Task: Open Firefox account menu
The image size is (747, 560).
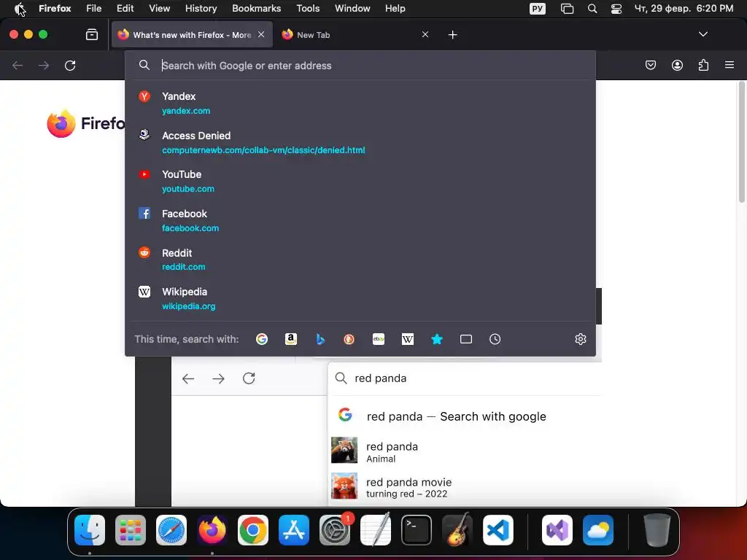Action: (677, 65)
